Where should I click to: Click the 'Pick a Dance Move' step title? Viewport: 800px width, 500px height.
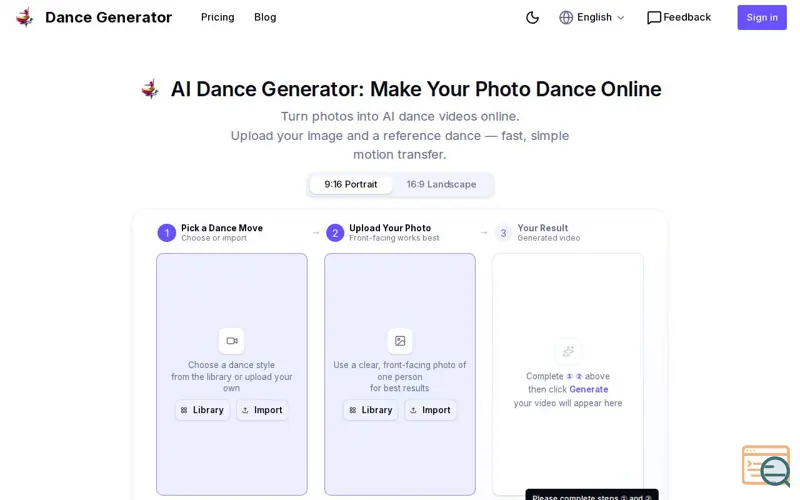point(222,228)
